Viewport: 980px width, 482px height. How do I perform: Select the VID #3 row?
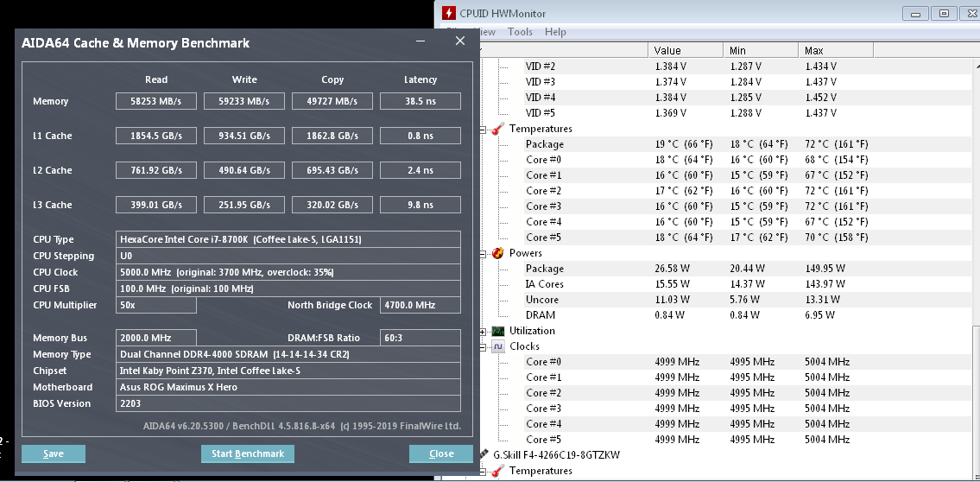pyautogui.click(x=748, y=82)
